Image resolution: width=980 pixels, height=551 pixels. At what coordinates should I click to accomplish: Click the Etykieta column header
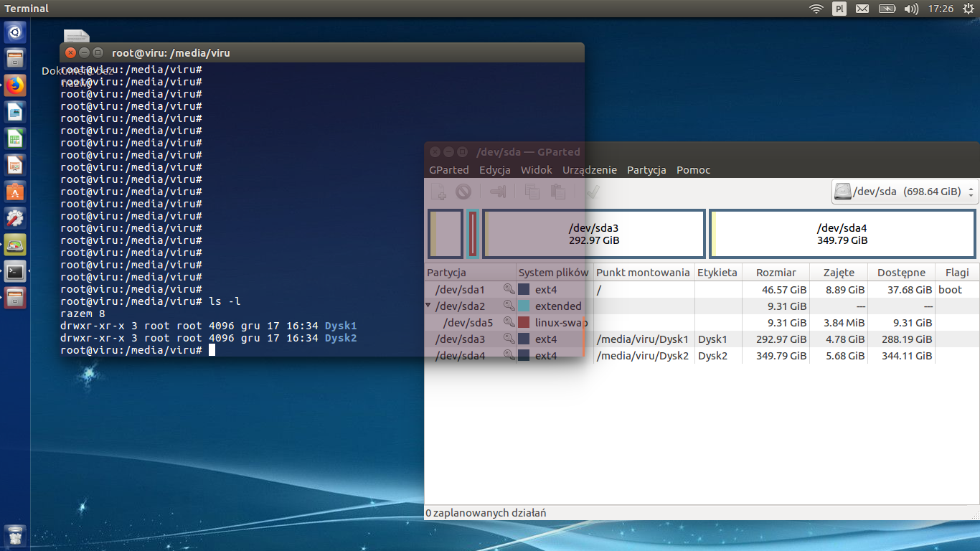click(x=718, y=273)
